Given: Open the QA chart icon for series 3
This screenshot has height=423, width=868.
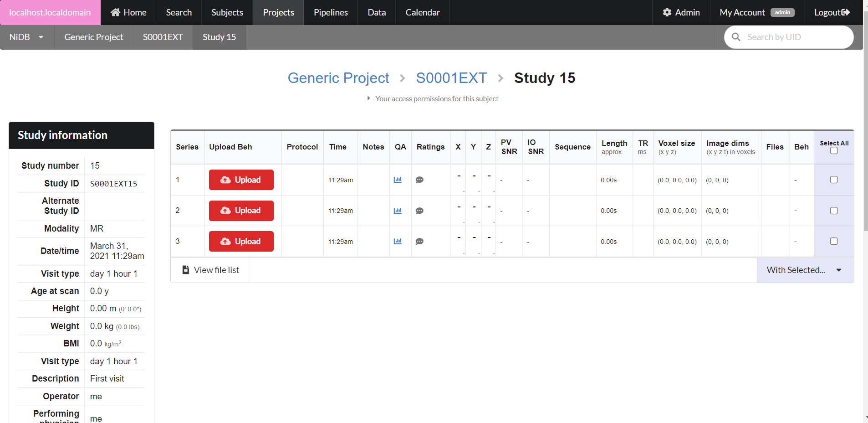Looking at the screenshot, I should click(398, 242).
